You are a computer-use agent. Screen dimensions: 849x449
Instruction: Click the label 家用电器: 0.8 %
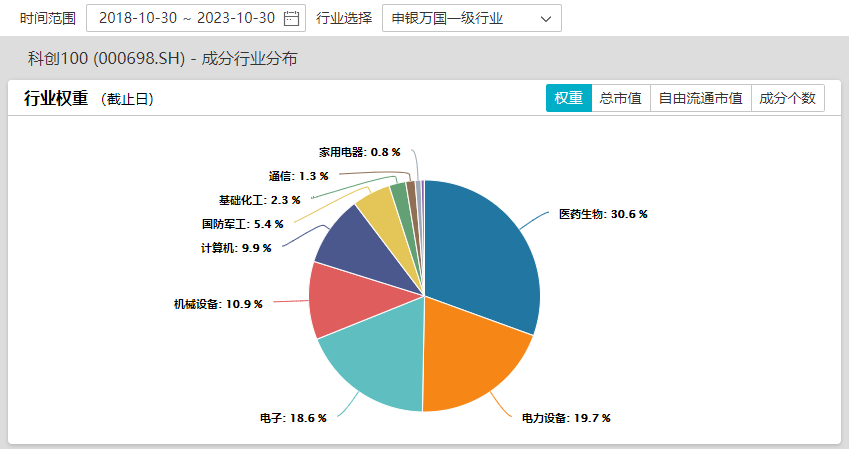coord(360,152)
